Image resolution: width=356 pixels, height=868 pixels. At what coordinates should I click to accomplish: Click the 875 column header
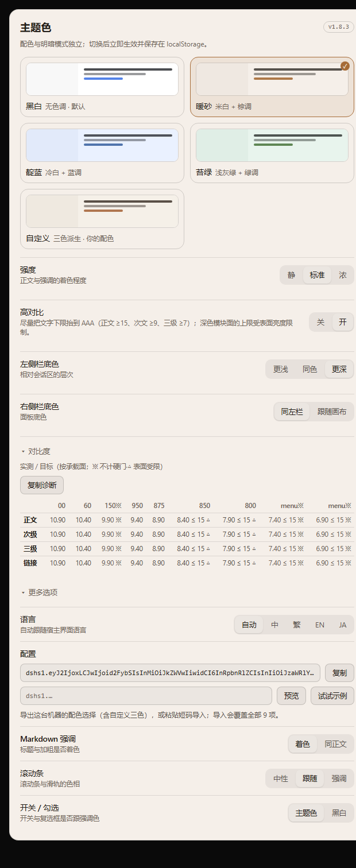[158, 506]
